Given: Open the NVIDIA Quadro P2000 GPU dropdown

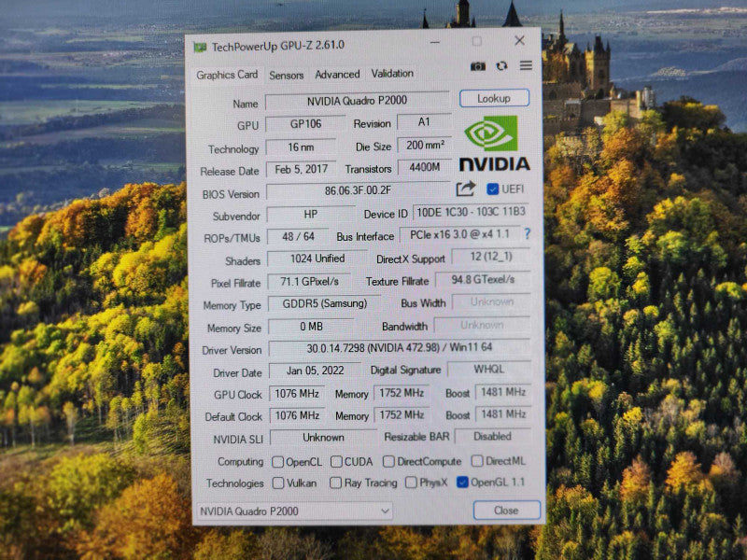Looking at the screenshot, I should tap(294, 511).
